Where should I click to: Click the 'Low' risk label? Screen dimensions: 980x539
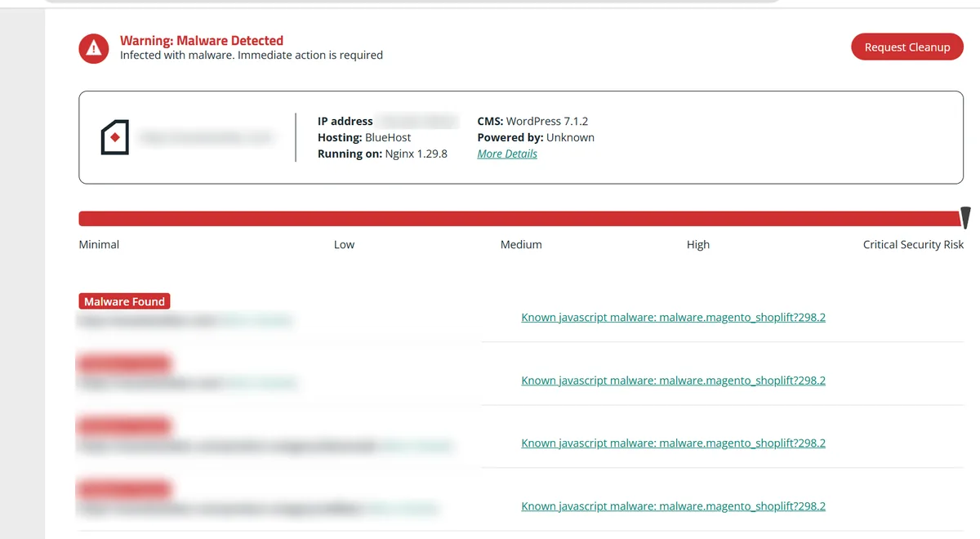point(344,244)
